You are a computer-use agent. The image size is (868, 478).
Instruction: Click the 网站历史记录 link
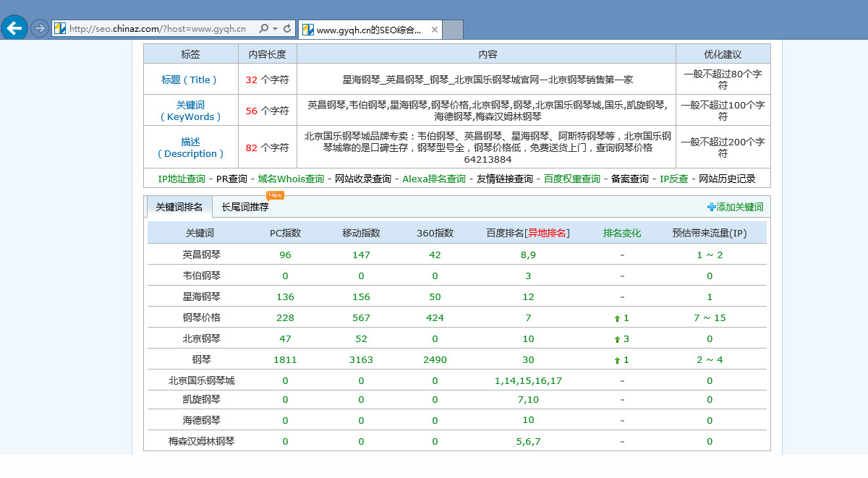pyautogui.click(x=726, y=179)
